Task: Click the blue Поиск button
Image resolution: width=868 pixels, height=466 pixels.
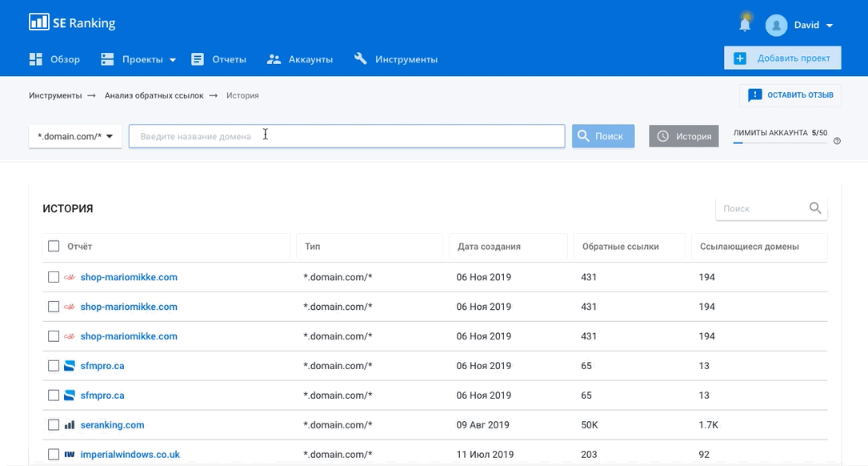Action: [603, 136]
